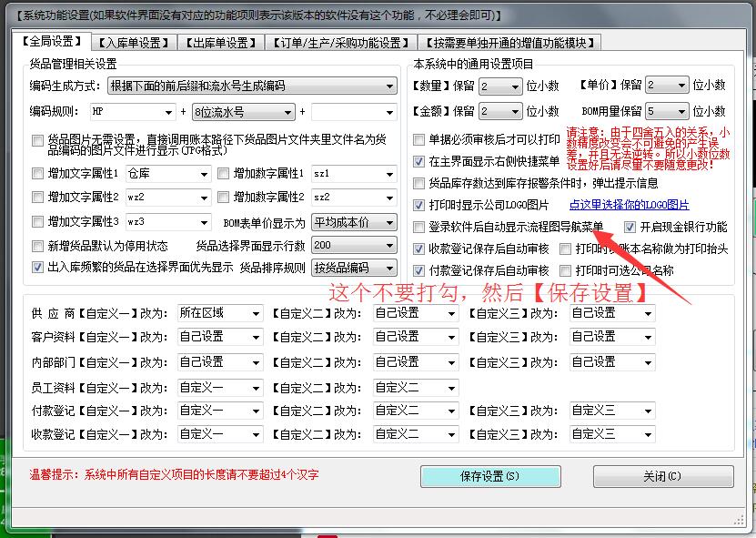The image size is (756, 538).
Task: Disable 开启现金银行功能
Action: [630, 227]
